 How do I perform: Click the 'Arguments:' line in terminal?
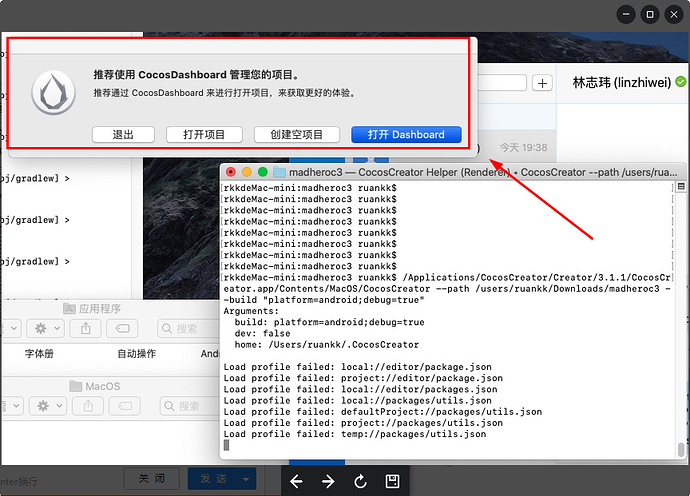[x=251, y=311]
